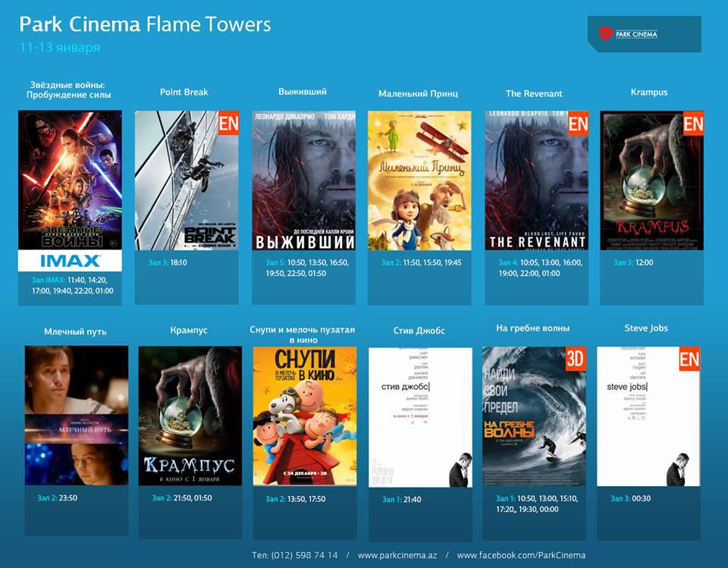Click the EN badge on Point Break poster
The width and height of the screenshot is (728, 568).
[228, 124]
